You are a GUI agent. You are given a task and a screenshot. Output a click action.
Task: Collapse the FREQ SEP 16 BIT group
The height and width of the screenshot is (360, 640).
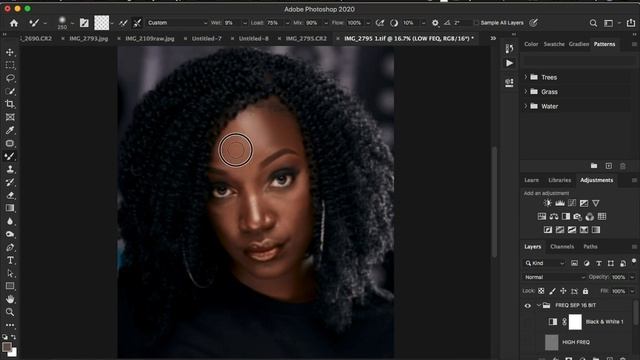tap(538, 306)
